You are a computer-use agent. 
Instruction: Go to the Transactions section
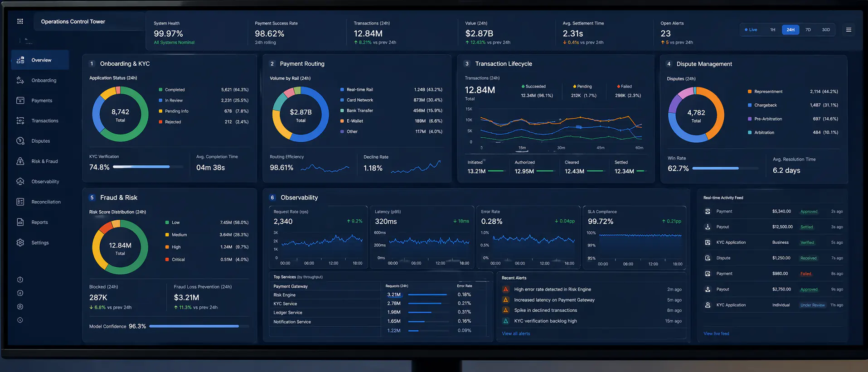click(x=45, y=121)
